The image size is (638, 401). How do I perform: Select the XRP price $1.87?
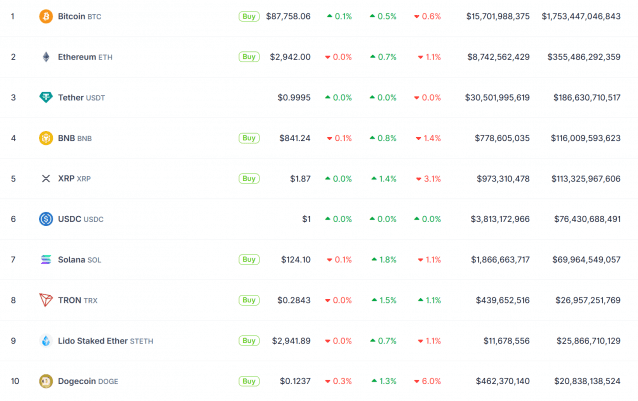click(299, 178)
